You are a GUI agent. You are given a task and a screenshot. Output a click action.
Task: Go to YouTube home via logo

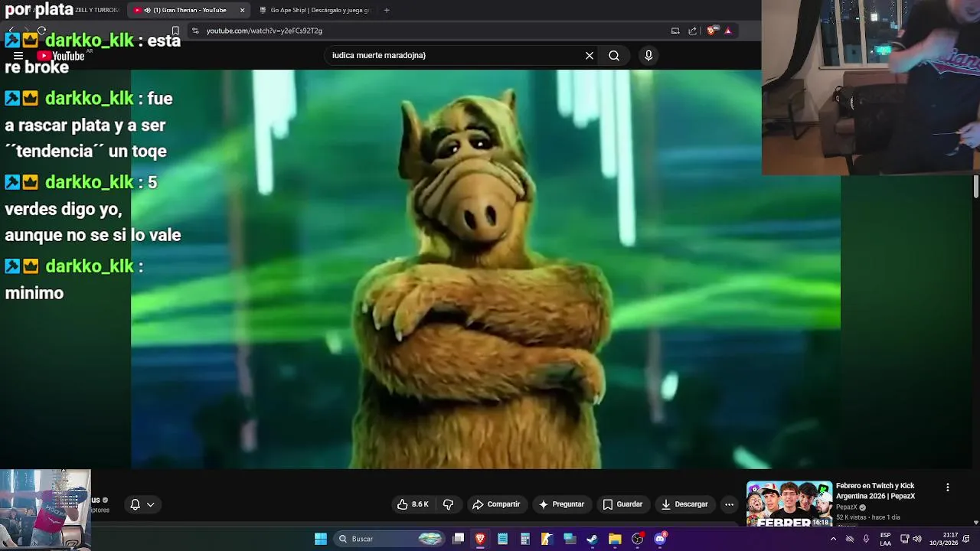coord(61,56)
